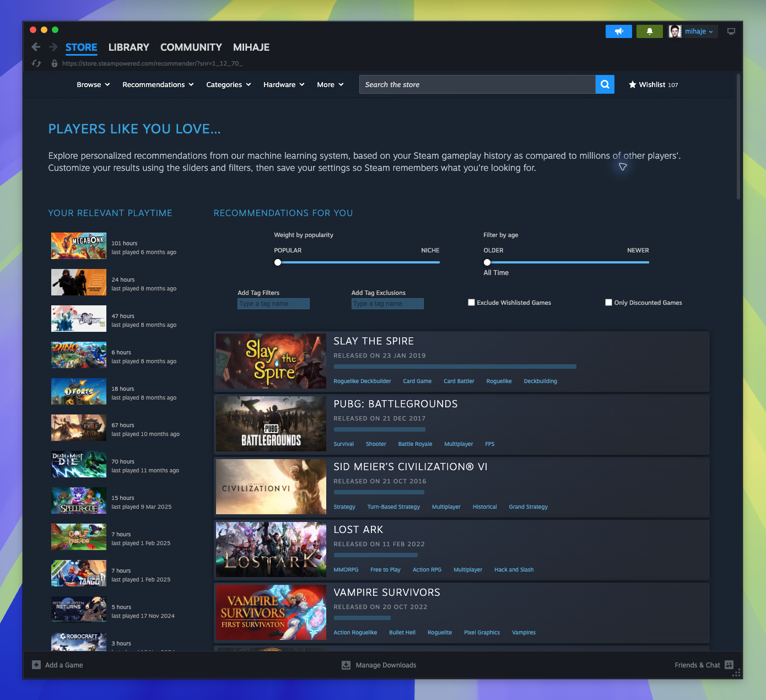Open the Friends & Chat icon

pos(729,665)
